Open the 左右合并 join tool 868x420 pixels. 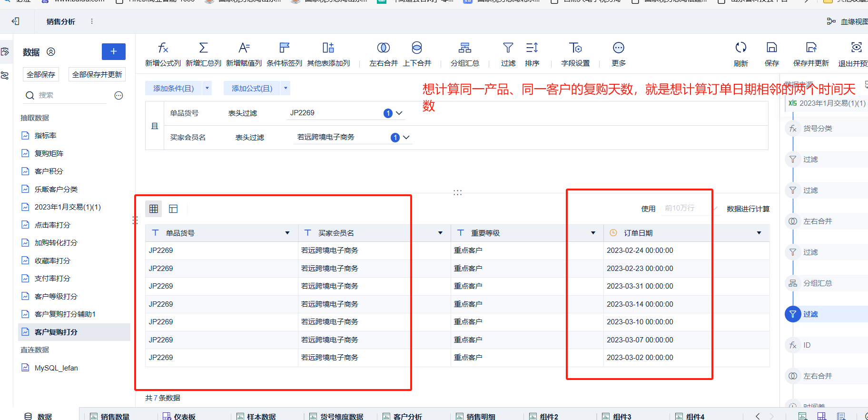(384, 48)
